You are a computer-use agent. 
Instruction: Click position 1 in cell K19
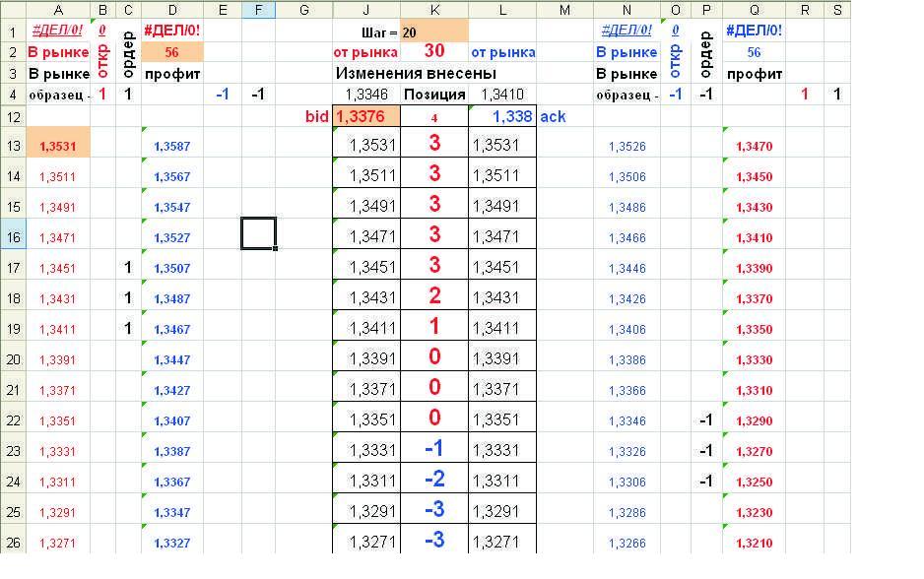pyautogui.click(x=434, y=326)
